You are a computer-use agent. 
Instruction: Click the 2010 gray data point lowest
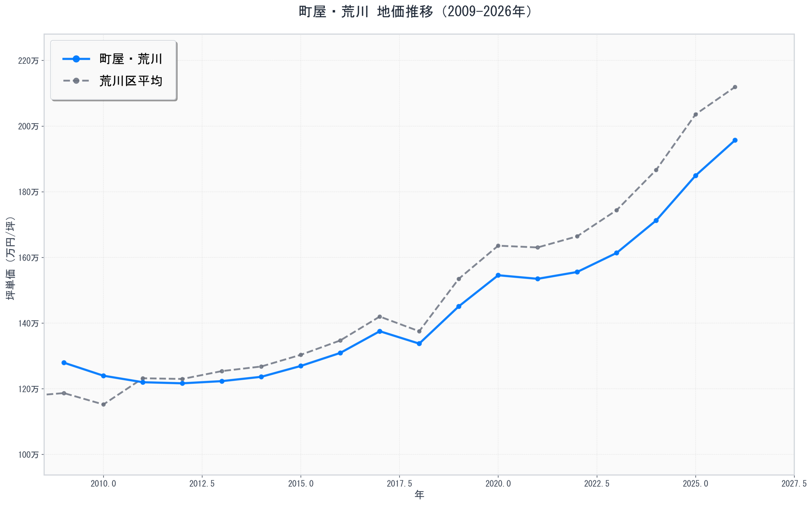(x=103, y=404)
